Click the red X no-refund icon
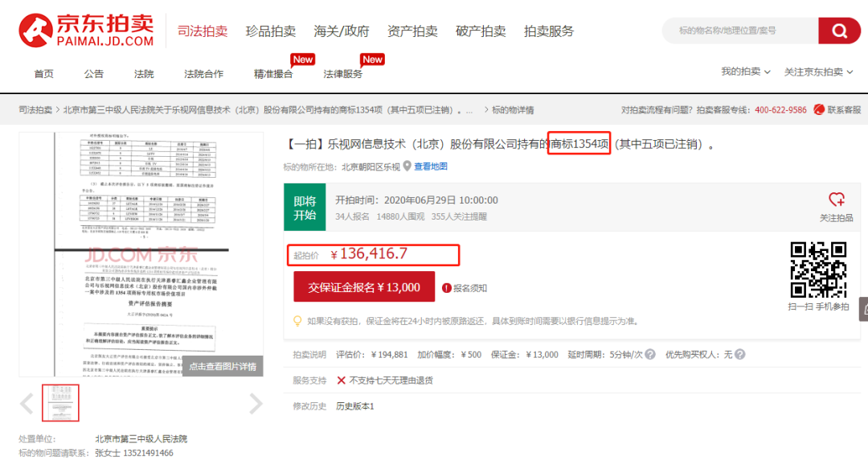 click(341, 381)
